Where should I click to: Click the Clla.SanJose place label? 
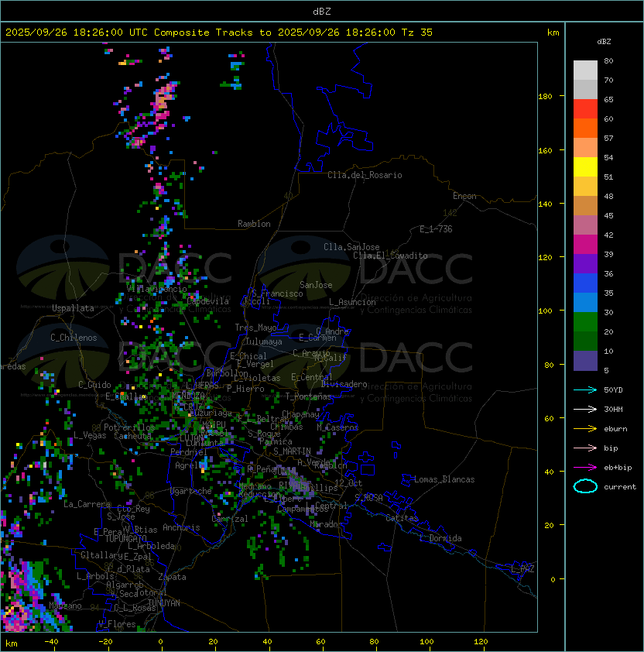[351, 247]
